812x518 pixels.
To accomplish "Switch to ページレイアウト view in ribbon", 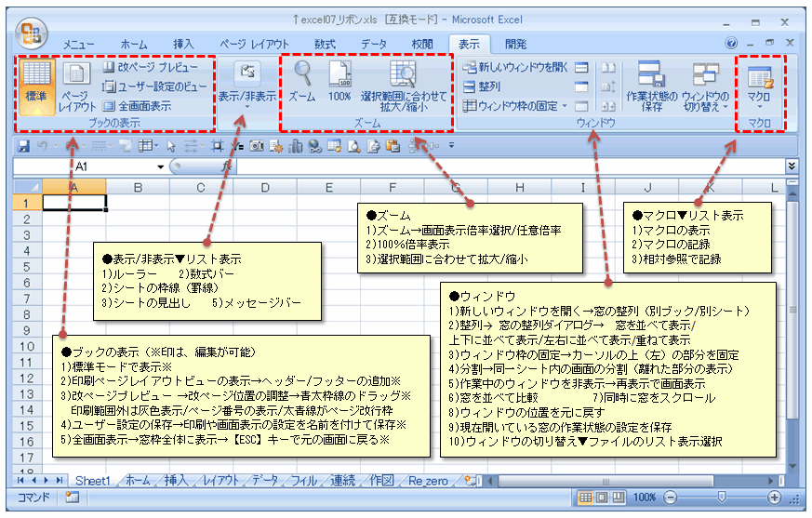I will coord(76,86).
